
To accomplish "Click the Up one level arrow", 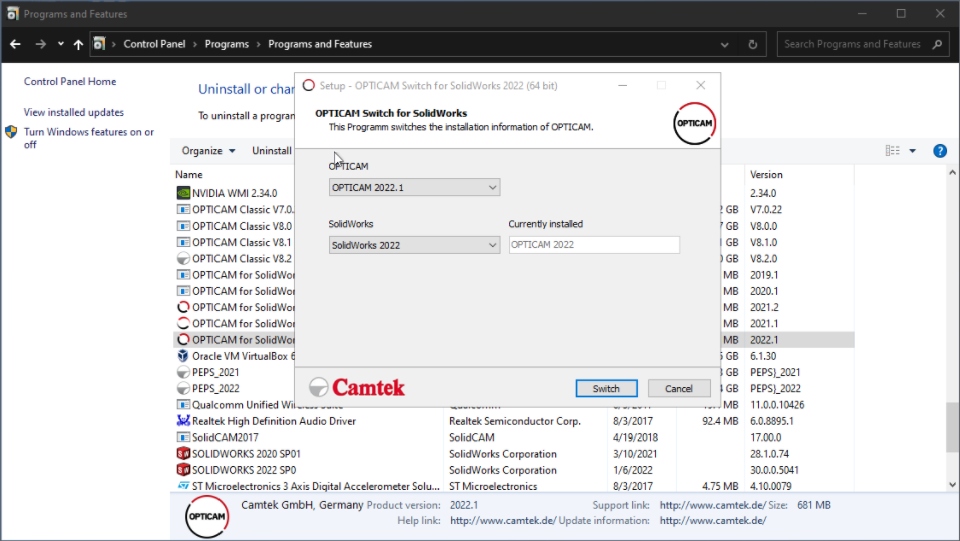I will (78, 44).
